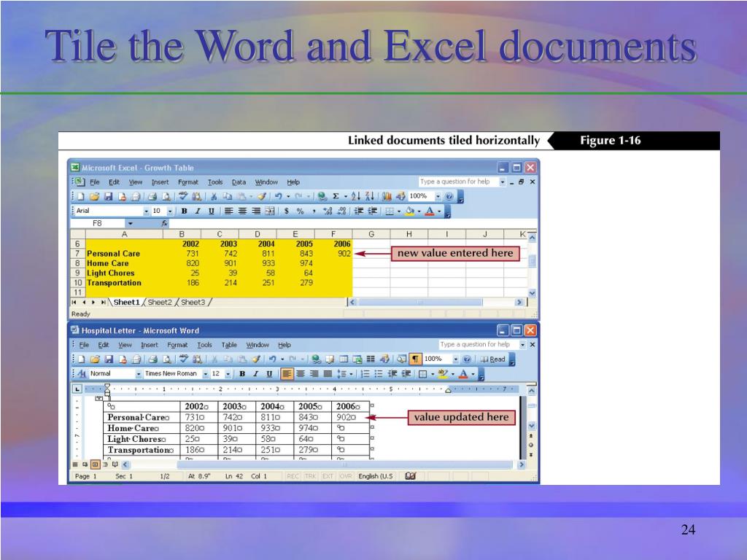Image resolution: width=747 pixels, height=560 pixels.
Task: Open the Line Spacing dropdown arrow in Word
Action: pos(351,374)
